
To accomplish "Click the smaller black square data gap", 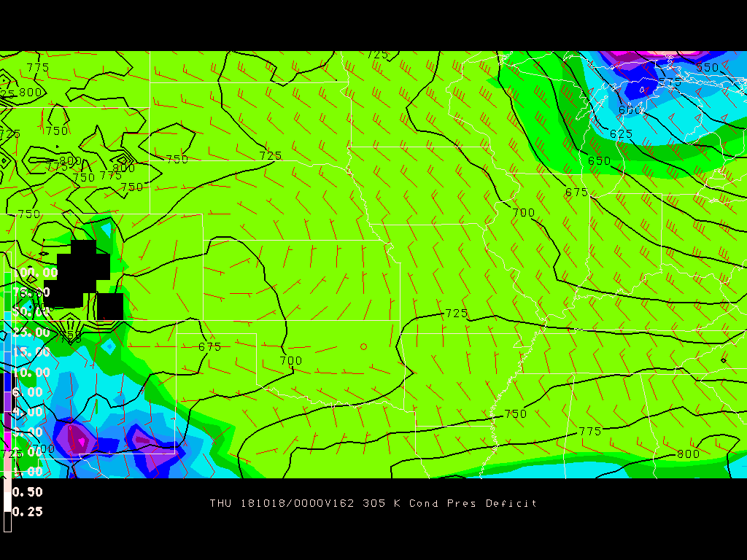I will (x=110, y=306).
